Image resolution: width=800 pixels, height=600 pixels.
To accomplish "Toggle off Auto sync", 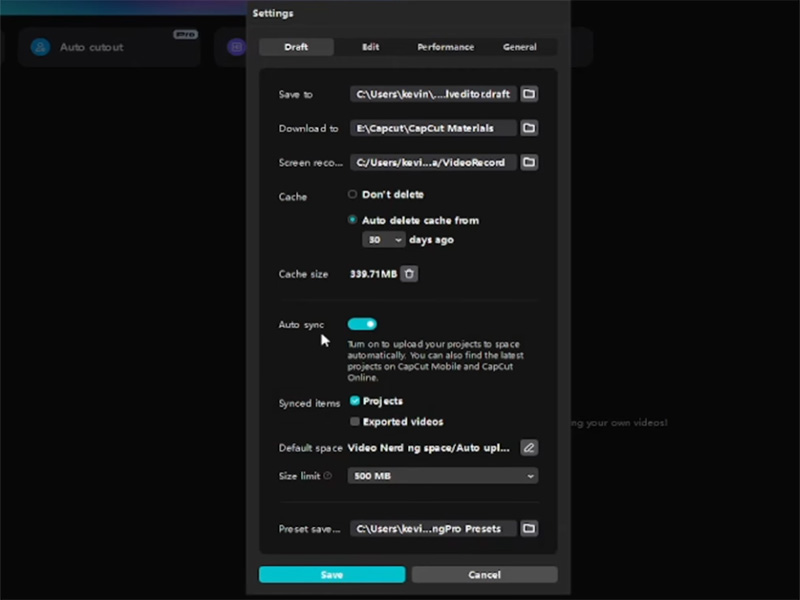I will click(362, 324).
